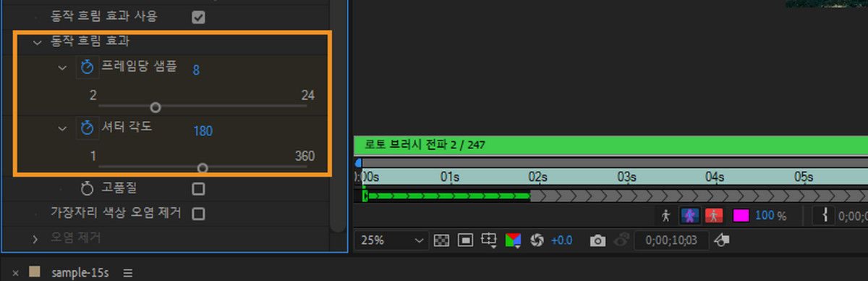Click the sample-15s color label square
Viewport: 868px width, 281px height.
[x=34, y=272]
